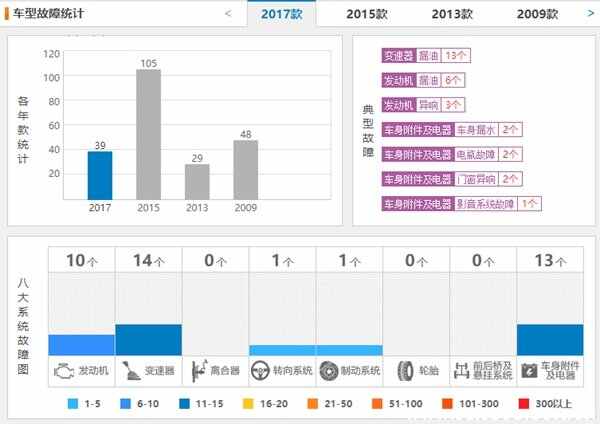Click the tire (轮胎) icon
600x424 pixels.
[405, 369]
